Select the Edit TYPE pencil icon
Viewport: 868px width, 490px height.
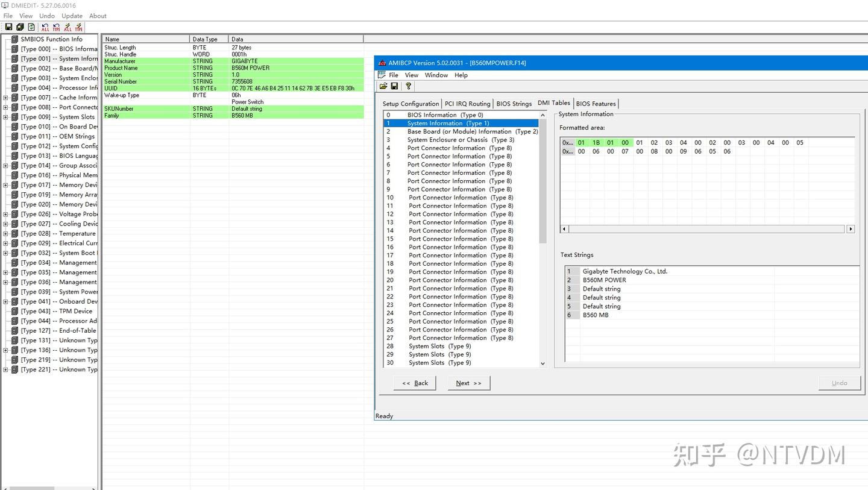click(x=78, y=27)
